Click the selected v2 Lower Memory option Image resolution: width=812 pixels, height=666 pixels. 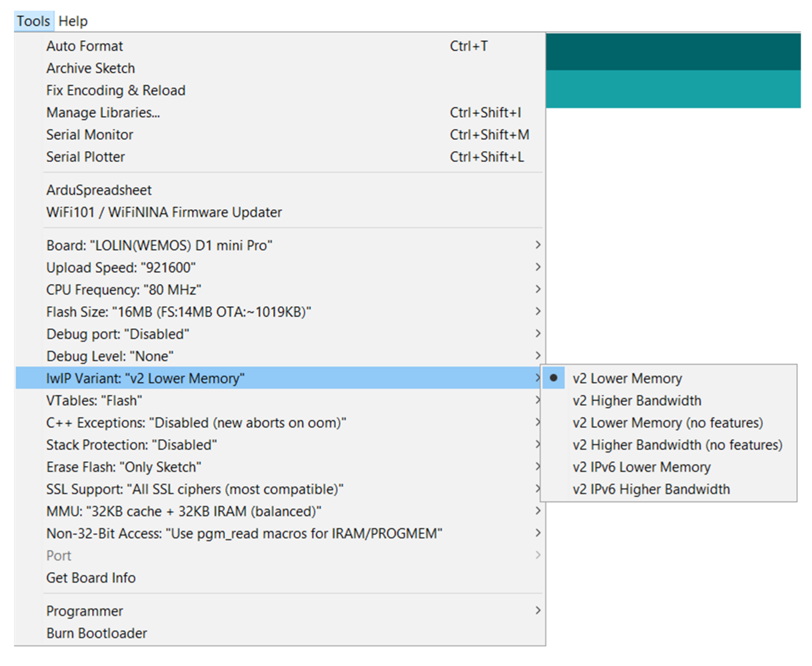[x=627, y=378]
